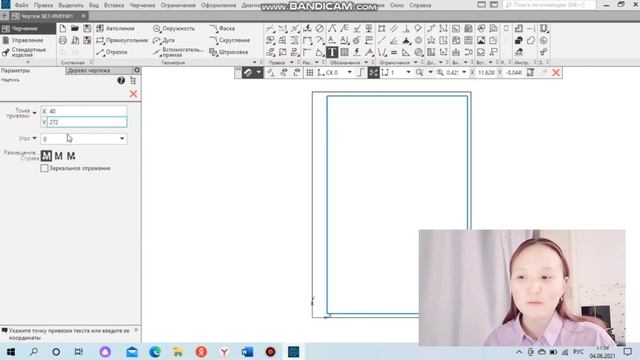The width and height of the screenshot is (640, 360).
Task: Open a file with the folder icon
Action: [x=75, y=28]
